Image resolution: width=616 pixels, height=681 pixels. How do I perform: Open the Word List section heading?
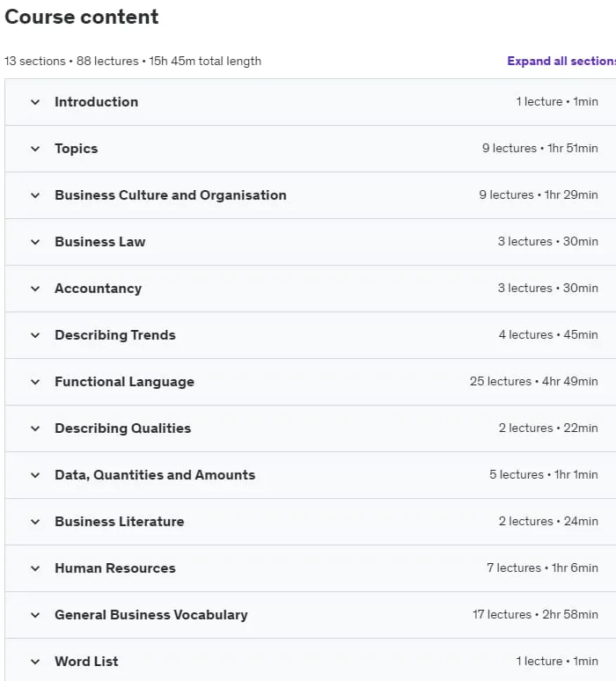click(86, 661)
